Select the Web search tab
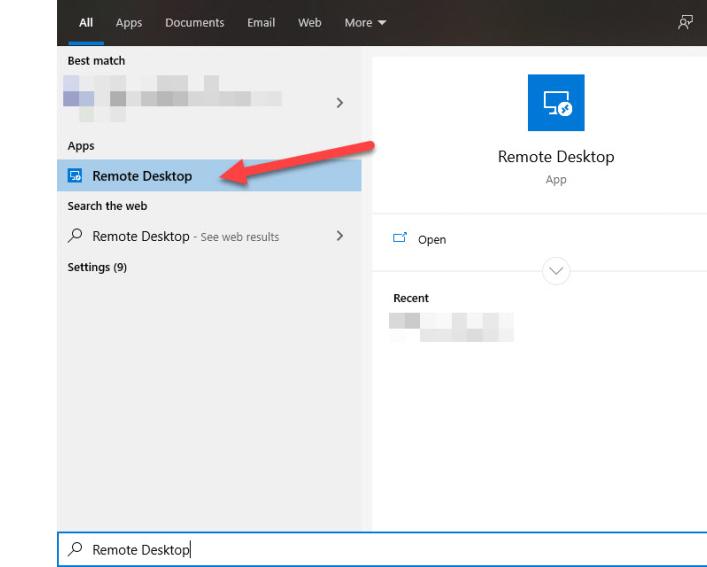This screenshot has width=707, height=567. point(309,23)
